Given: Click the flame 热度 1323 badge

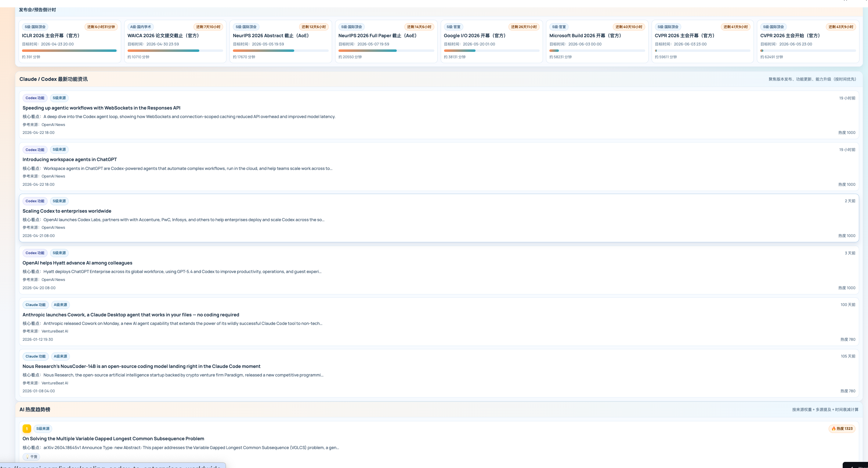Looking at the screenshot, I should coord(842,429).
